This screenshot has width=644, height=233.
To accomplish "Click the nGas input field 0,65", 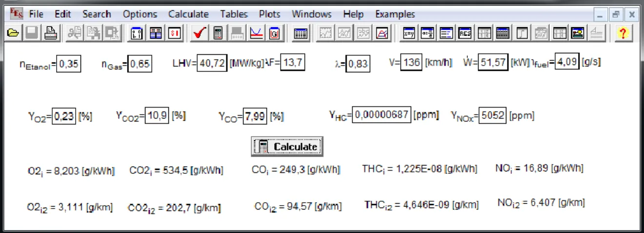I will click(140, 64).
